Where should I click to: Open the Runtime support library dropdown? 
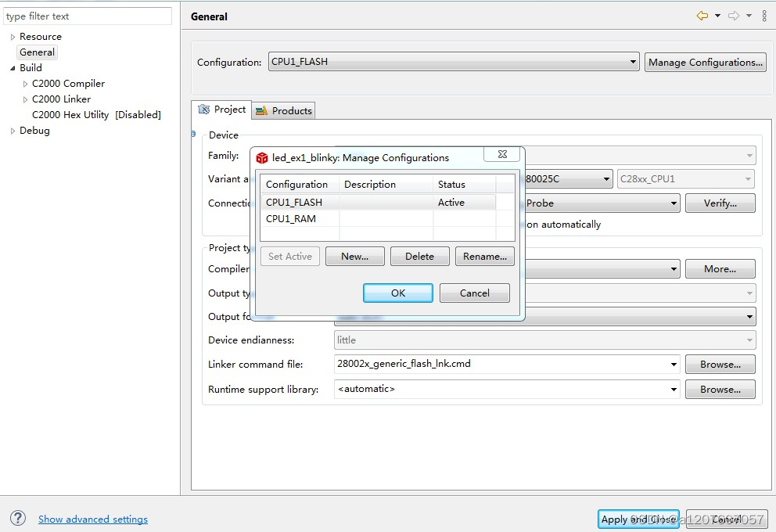674,390
